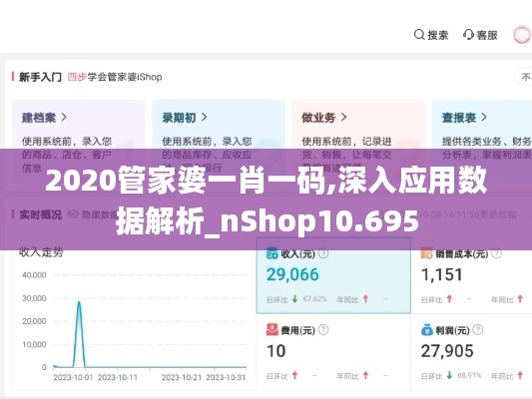The image size is (532, 399).
Task: Open the user avatar at top right
Action: coord(521,35)
